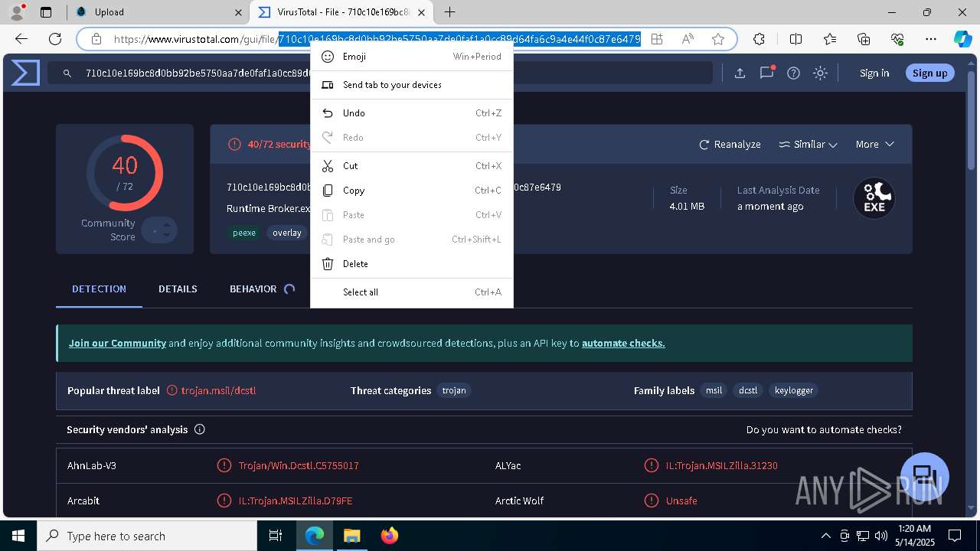Click the Read aloud icon
Viewport: 980px width, 551px height.
(688, 39)
